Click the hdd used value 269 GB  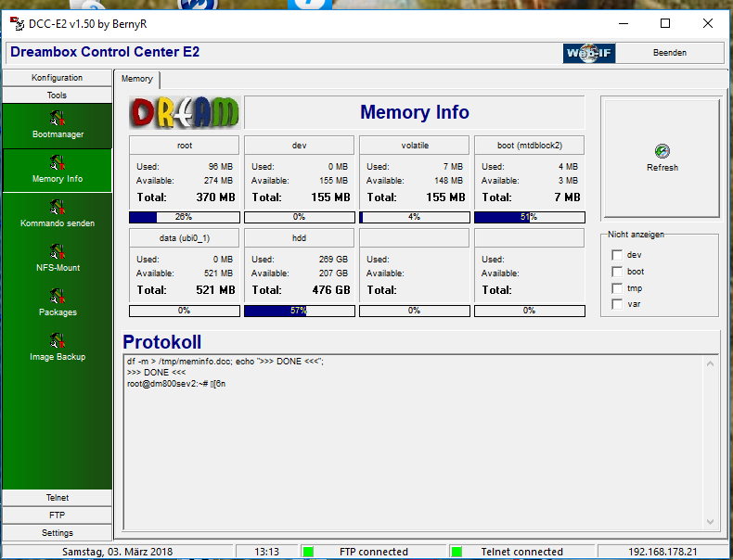tap(333, 260)
